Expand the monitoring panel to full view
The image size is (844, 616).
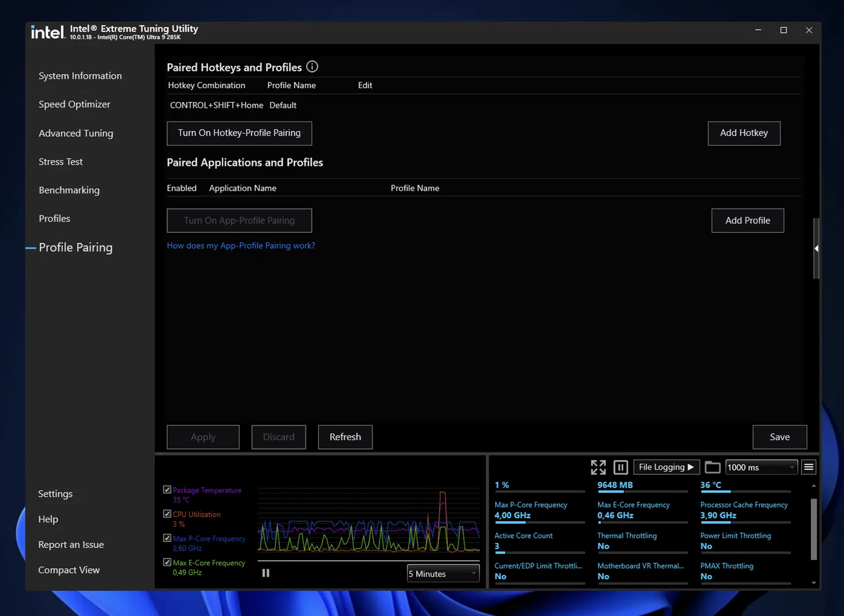[598, 467]
